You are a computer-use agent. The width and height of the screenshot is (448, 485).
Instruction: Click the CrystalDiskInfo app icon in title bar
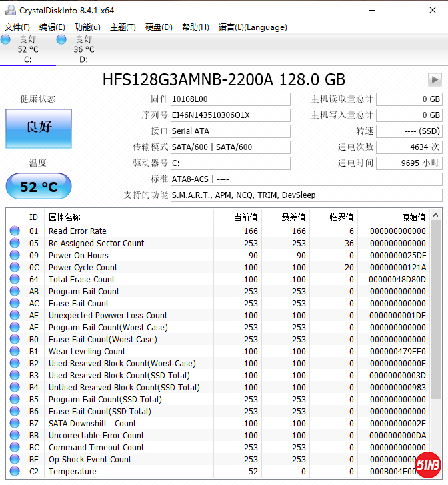coord(10,10)
